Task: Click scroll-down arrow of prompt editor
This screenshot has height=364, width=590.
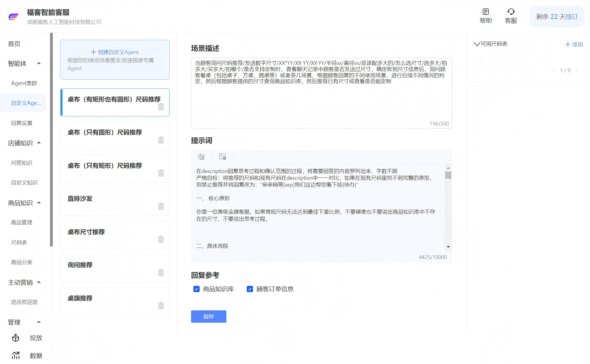Action: tap(448, 247)
